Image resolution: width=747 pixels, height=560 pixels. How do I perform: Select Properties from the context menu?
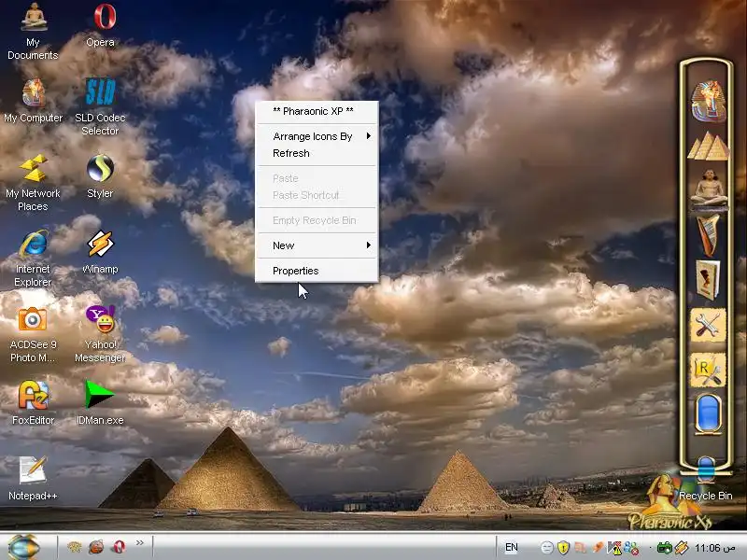(x=317, y=271)
